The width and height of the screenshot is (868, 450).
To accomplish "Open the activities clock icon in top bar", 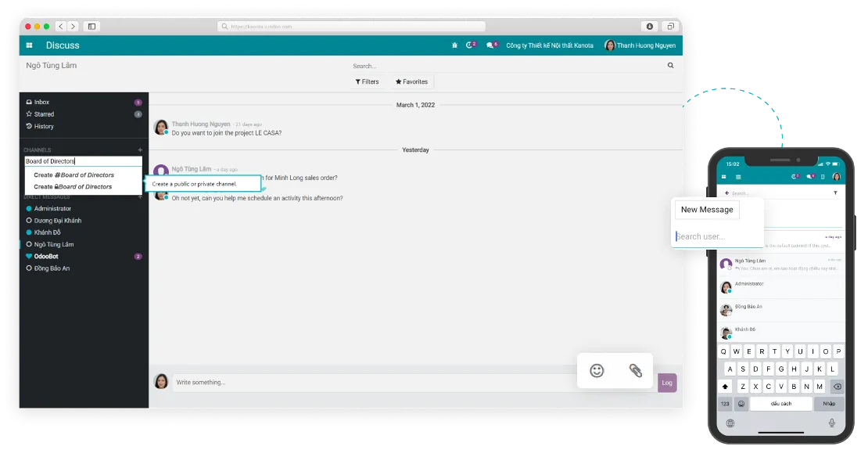I will [471, 45].
